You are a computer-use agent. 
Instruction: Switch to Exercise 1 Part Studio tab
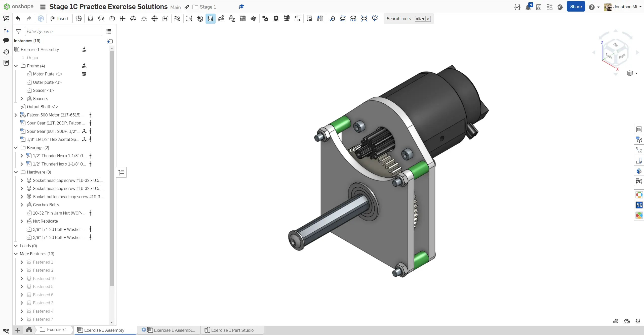[x=232, y=330]
